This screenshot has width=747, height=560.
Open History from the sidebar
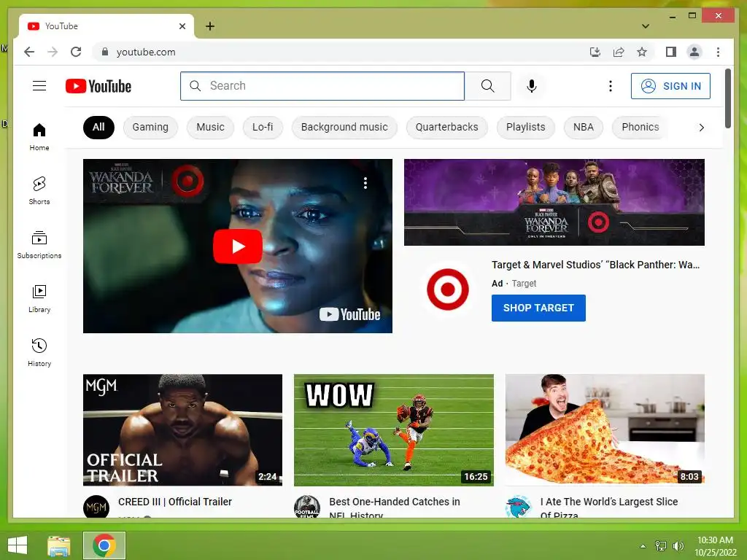pos(39,352)
